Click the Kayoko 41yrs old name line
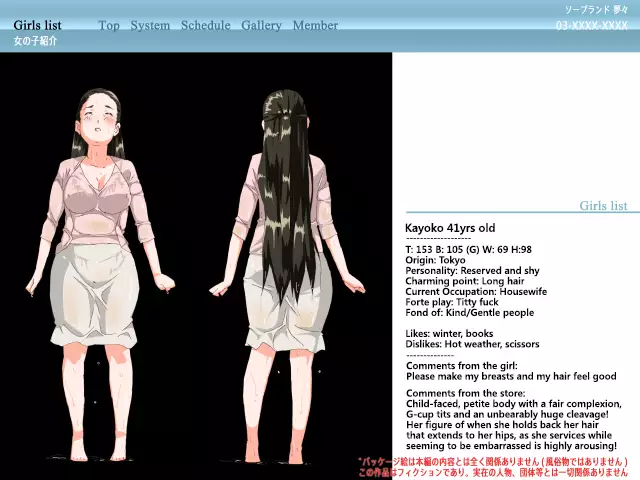Viewport: 640px width, 480px height. 450,228
